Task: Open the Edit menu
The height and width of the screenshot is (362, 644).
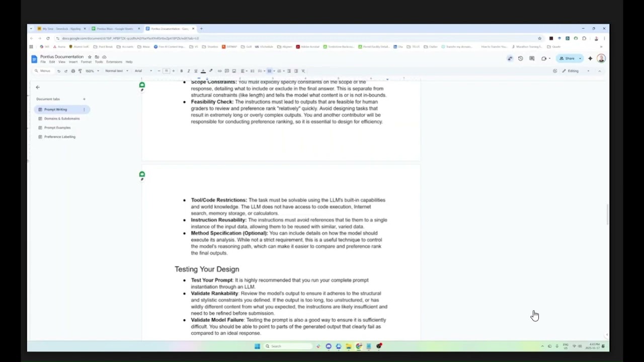Action: (x=52, y=62)
